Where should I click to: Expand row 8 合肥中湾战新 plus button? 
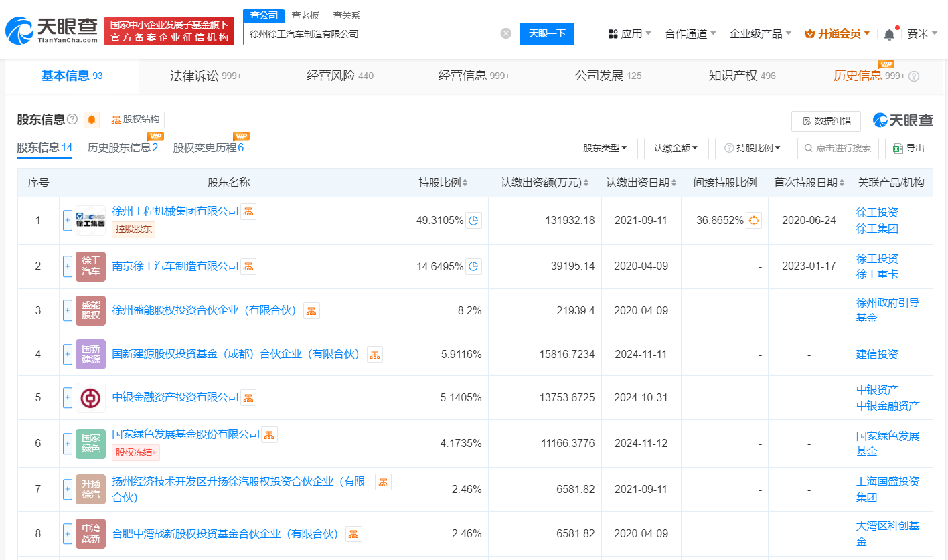point(68,534)
